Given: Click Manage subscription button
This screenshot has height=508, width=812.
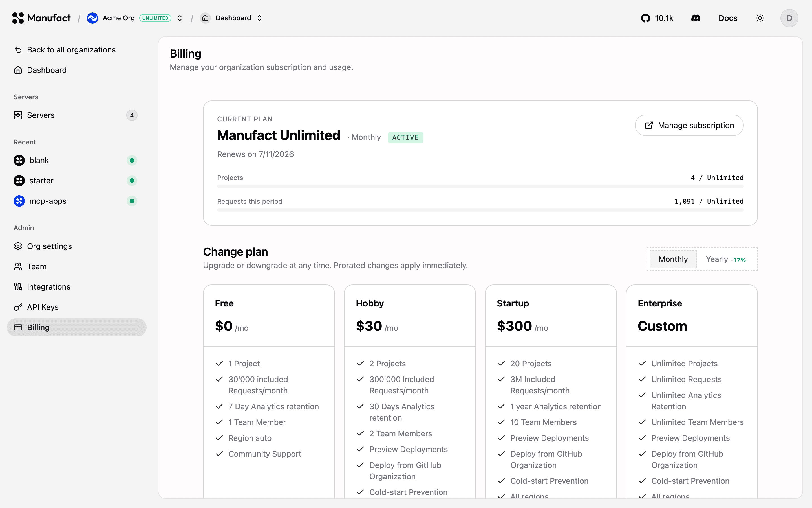Looking at the screenshot, I should tap(689, 125).
